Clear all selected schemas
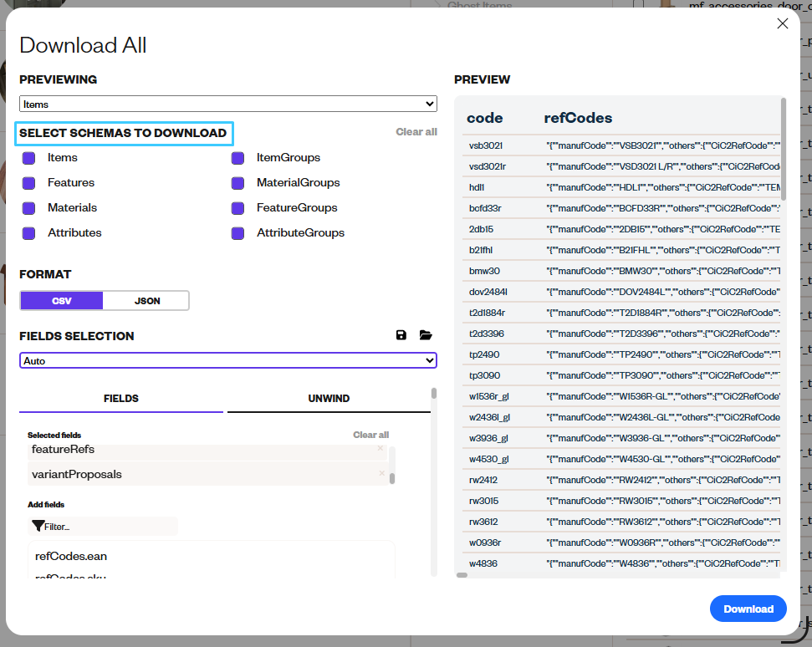The width and height of the screenshot is (812, 647). click(416, 132)
